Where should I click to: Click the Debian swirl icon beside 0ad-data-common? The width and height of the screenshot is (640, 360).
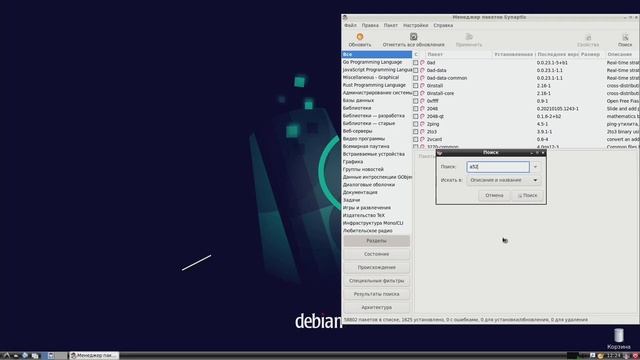pos(422,78)
